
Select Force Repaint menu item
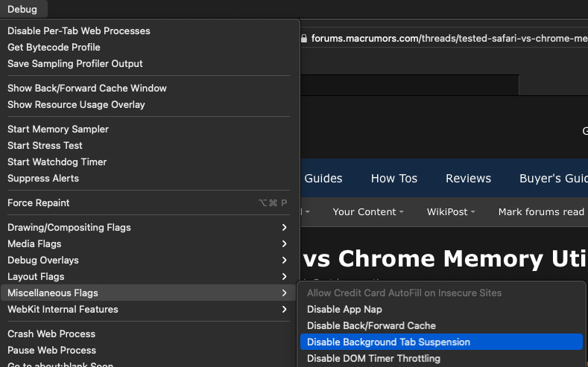[x=39, y=202]
